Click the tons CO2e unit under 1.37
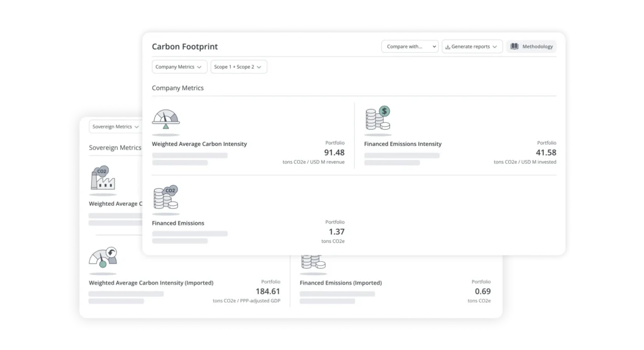 coord(333,242)
